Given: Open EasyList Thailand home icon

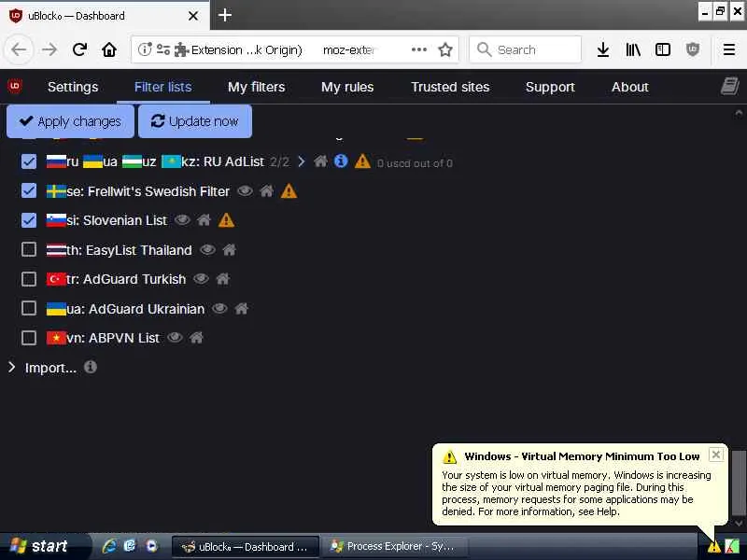Looking at the screenshot, I should pyautogui.click(x=229, y=250).
